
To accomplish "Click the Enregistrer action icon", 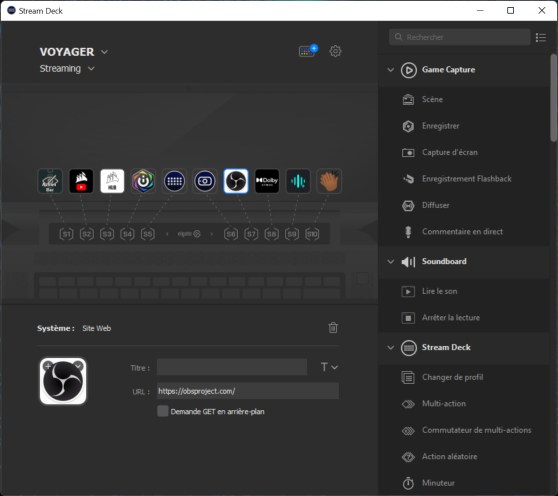I will tap(408, 126).
